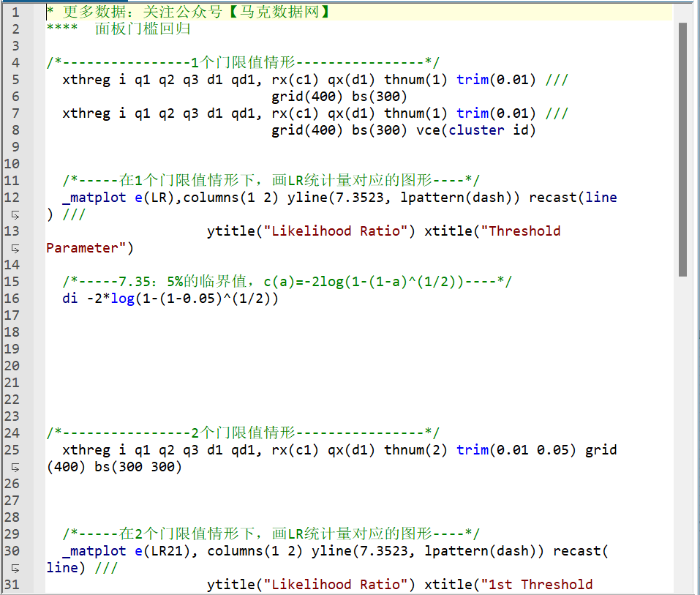Screen dimensions: 700x595
Task: Click the wrapped ') ///' text after line 12
Action: tap(66, 215)
